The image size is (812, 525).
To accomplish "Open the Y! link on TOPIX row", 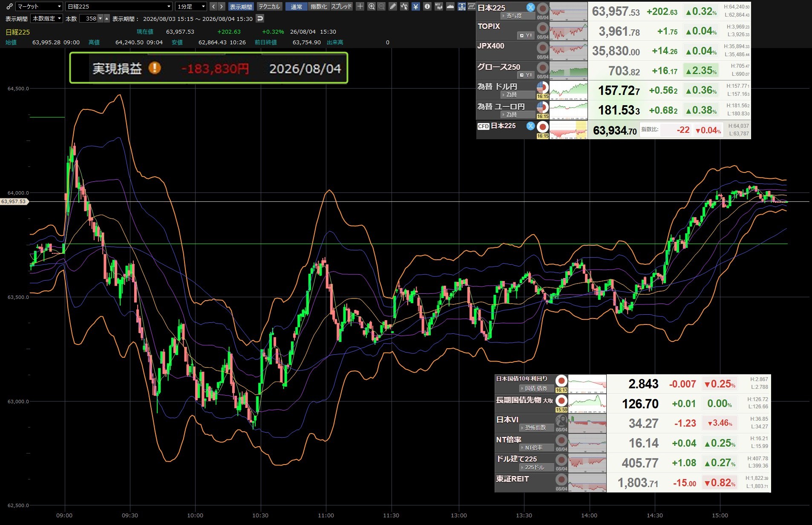I will pos(526,35).
